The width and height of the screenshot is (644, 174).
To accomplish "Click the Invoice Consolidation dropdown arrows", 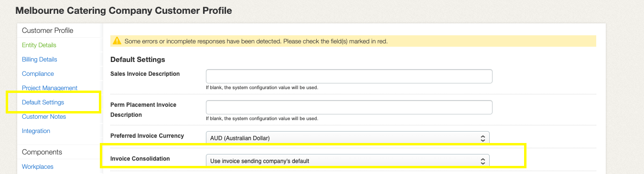I will tap(483, 161).
